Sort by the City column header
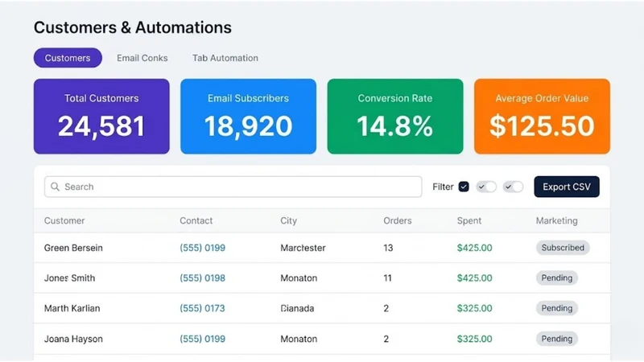The image size is (644, 362). pos(288,220)
